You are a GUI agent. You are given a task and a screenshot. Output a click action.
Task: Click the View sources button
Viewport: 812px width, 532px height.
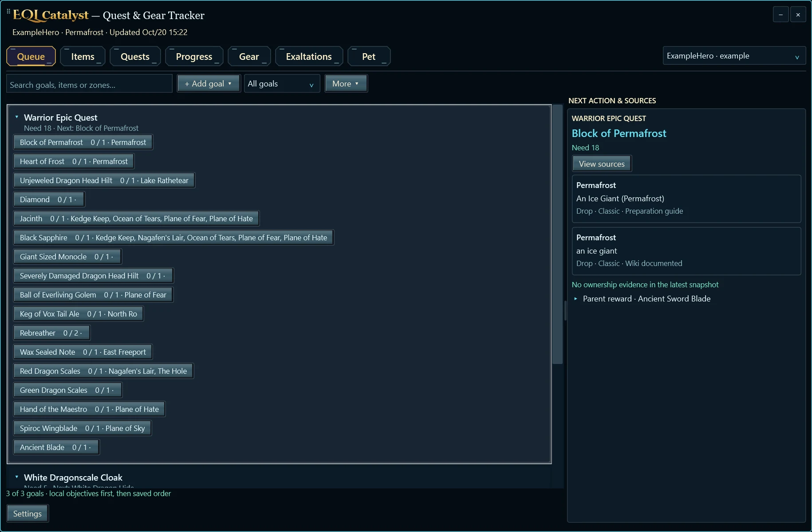pos(602,164)
